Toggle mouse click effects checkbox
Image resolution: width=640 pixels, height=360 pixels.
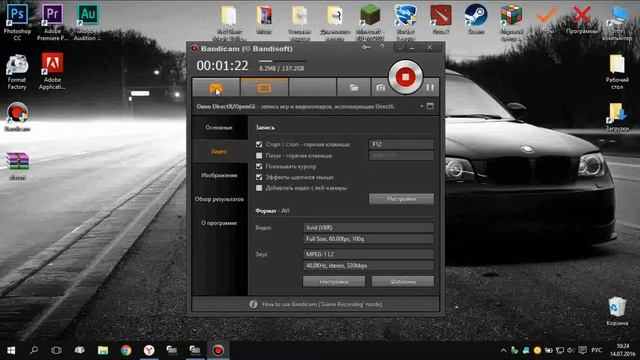pos(259,177)
